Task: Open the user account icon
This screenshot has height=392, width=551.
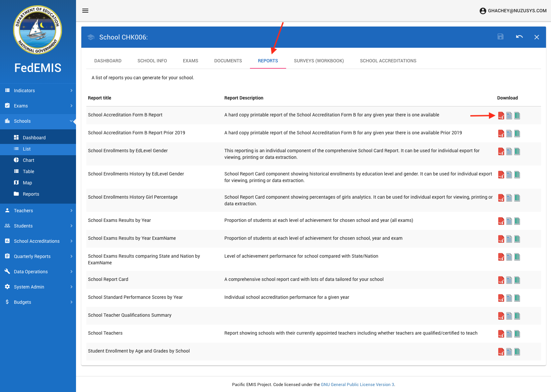Action: 483,11
